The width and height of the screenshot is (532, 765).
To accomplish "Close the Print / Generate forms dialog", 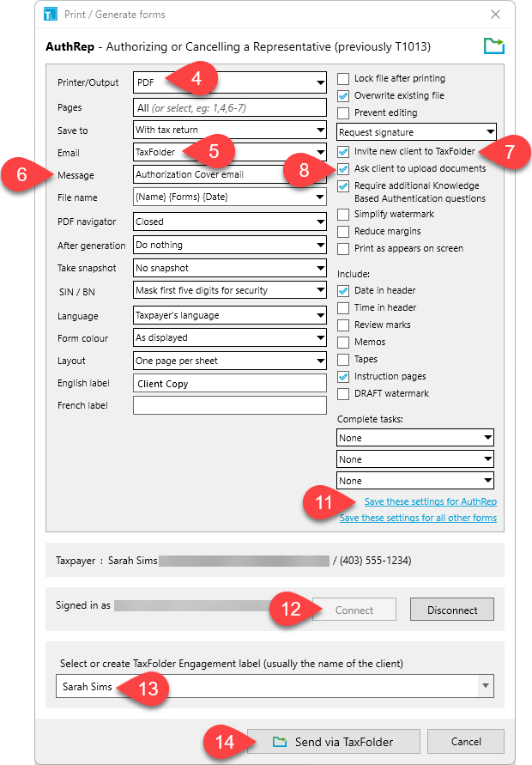I will [495, 15].
